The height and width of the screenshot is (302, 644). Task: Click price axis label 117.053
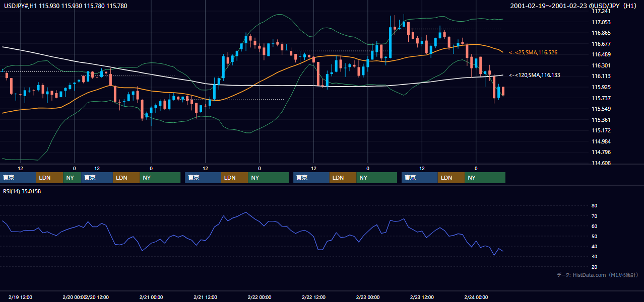[x=601, y=22]
